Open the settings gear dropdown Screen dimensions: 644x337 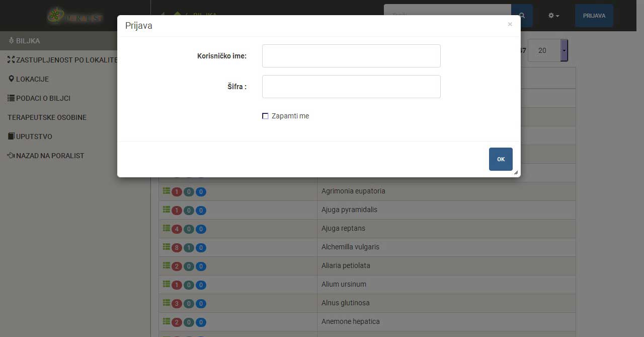tap(553, 16)
